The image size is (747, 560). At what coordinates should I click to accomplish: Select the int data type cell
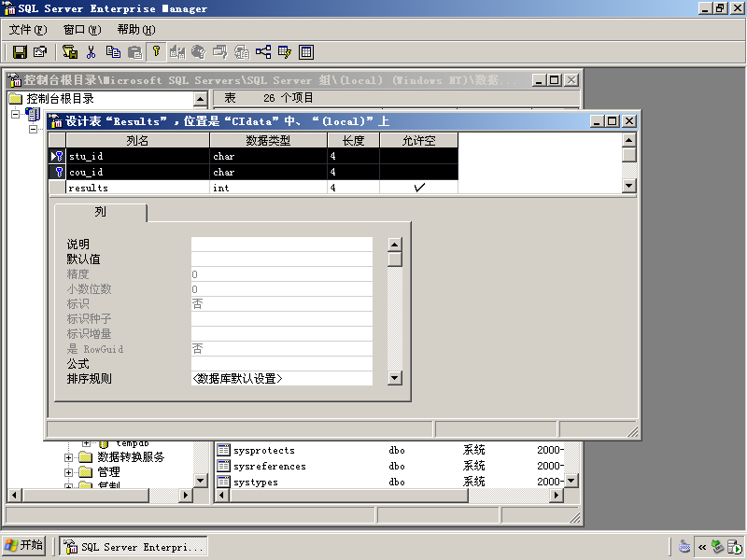pyautogui.click(x=268, y=188)
